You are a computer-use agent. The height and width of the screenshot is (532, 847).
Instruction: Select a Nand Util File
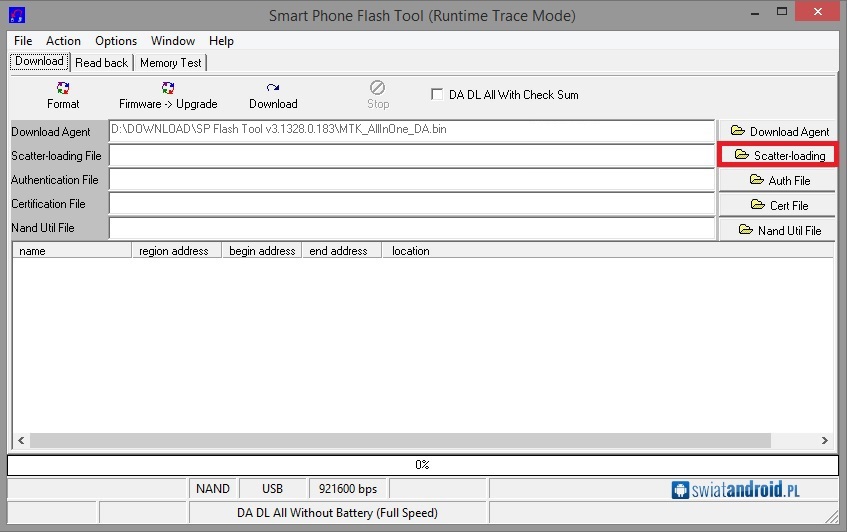click(779, 230)
